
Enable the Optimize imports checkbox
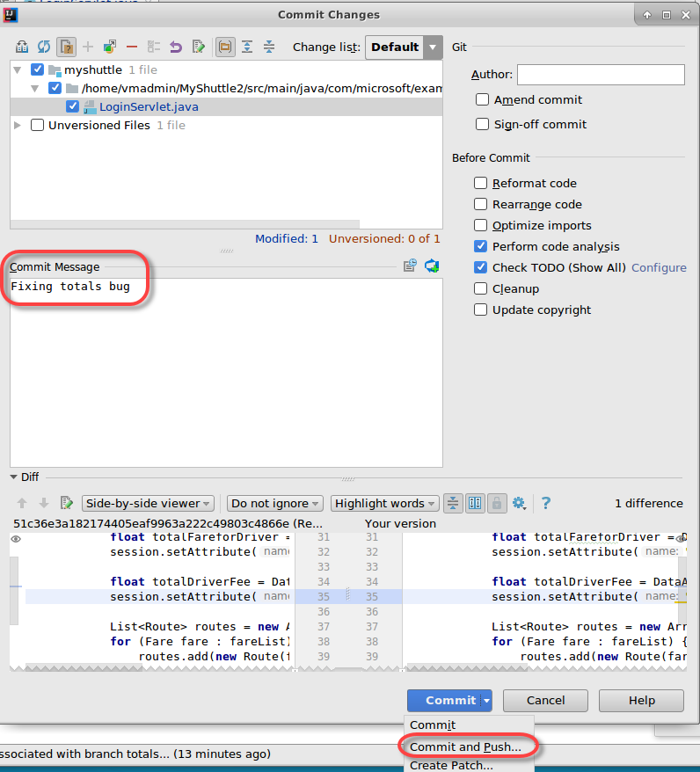pos(480,225)
